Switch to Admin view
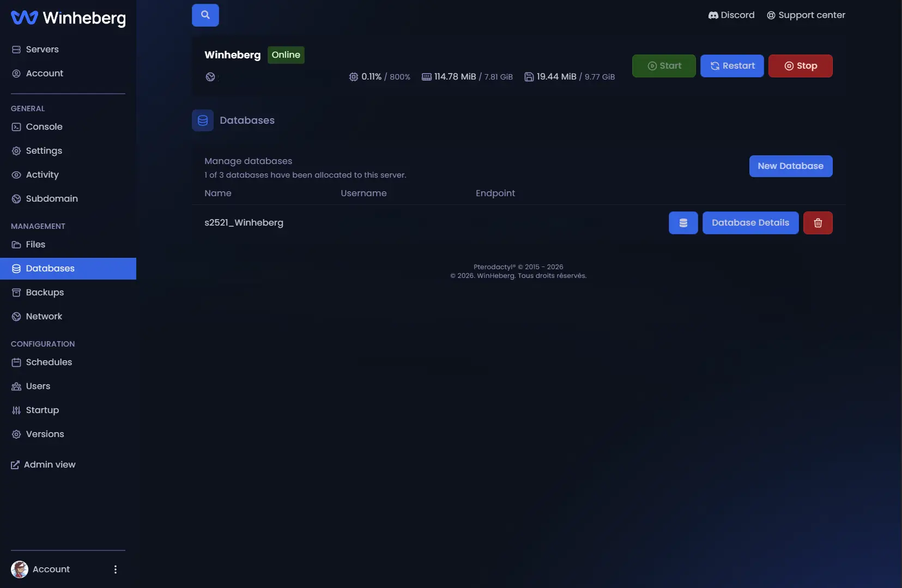 pyautogui.click(x=44, y=465)
